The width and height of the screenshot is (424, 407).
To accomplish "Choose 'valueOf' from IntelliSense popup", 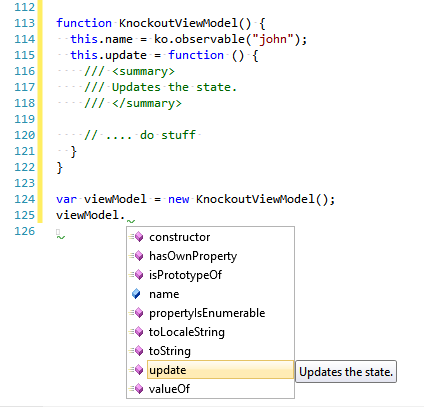I will (x=210, y=389).
